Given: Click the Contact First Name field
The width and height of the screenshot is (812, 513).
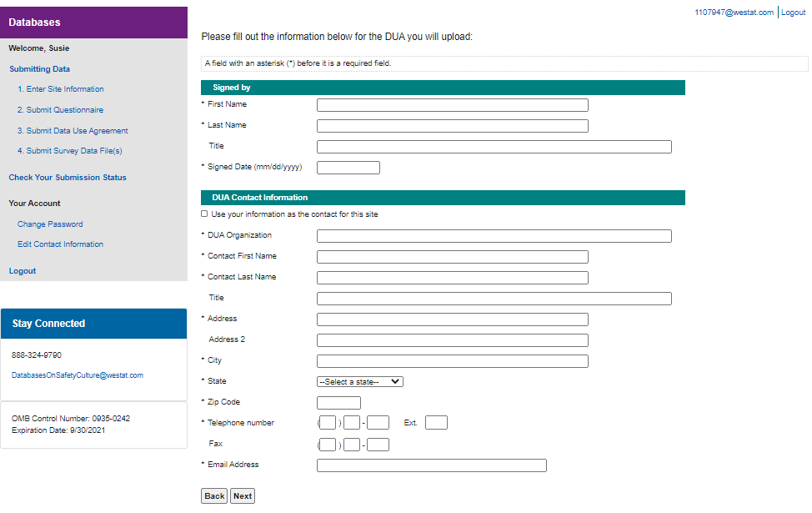Looking at the screenshot, I should (453, 257).
